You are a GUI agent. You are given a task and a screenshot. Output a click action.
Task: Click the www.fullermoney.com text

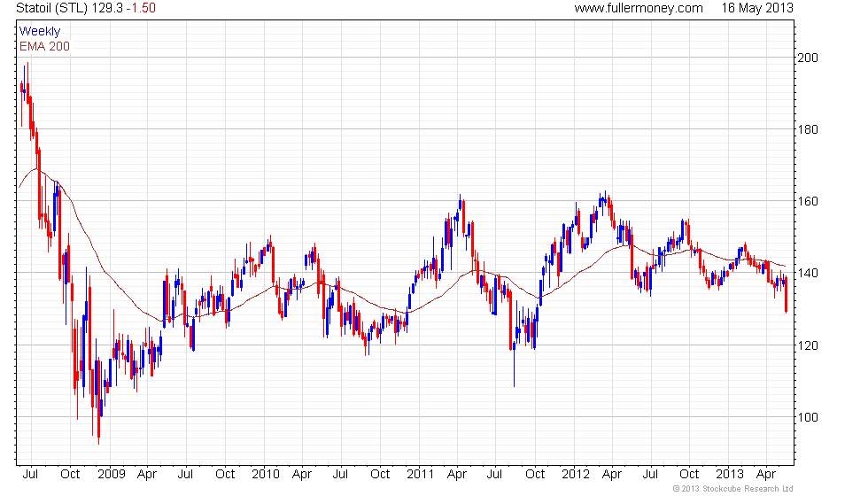639,8
